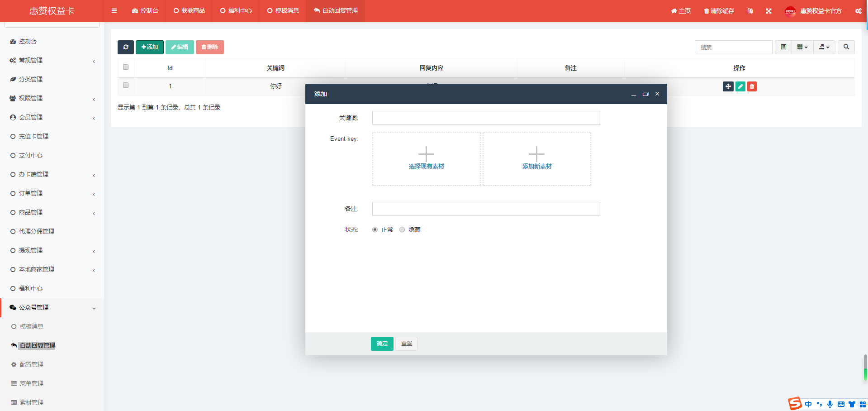Click the 确定 confirm button
Viewport: 868px width, 411px height.
[x=382, y=344]
